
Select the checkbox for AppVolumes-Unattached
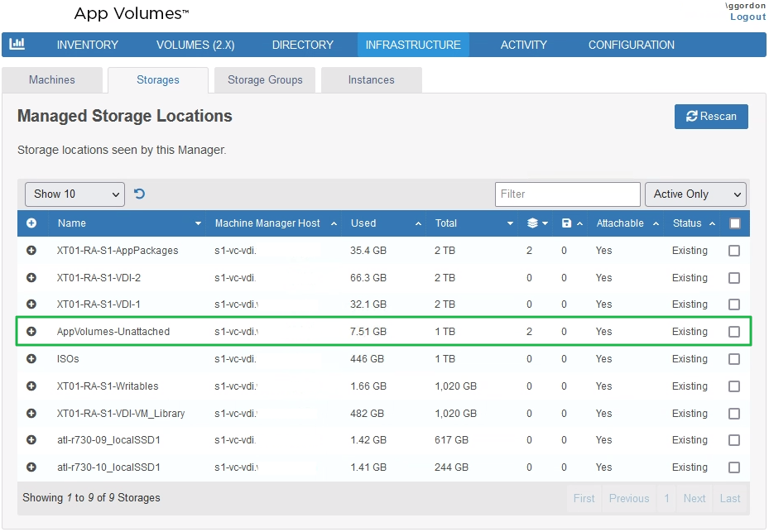point(733,331)
